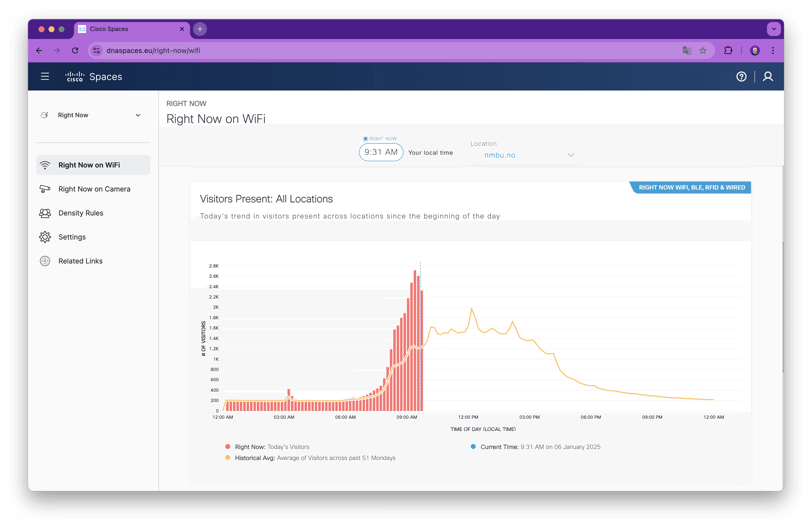Viewport: 812px width, 528px height.
Task: Click the camera icon in sidebar
Action: 45,189
